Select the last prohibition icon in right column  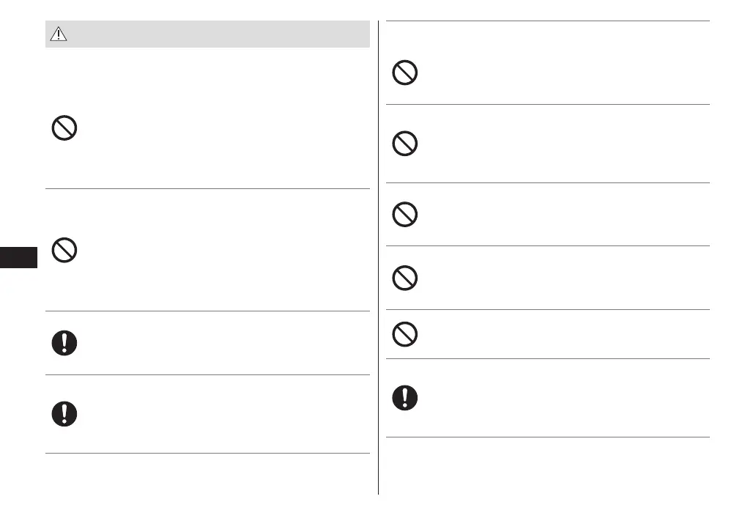[x=405, y=334]
